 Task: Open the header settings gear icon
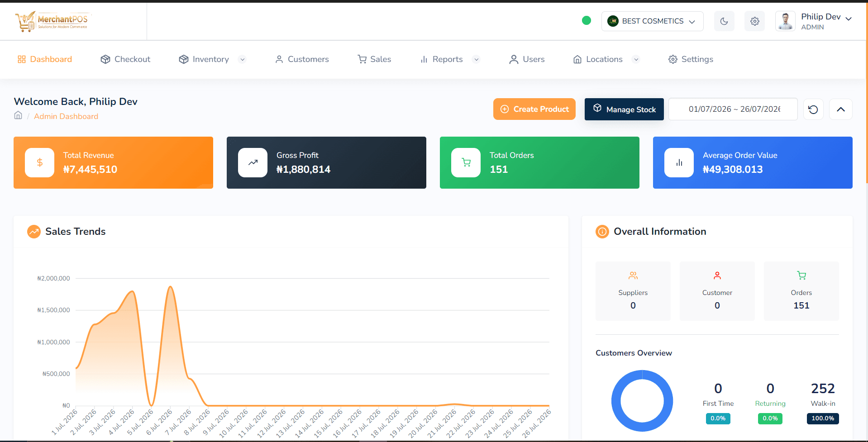(x=754, y=21)
